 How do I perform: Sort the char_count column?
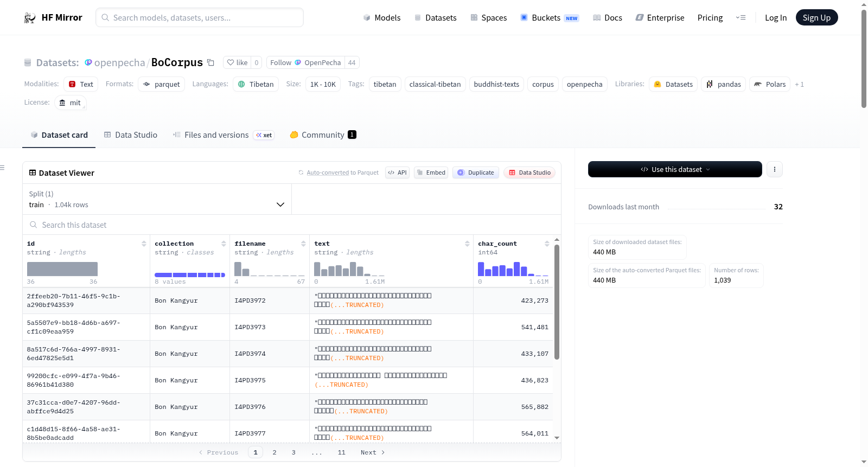coord(547,244)
